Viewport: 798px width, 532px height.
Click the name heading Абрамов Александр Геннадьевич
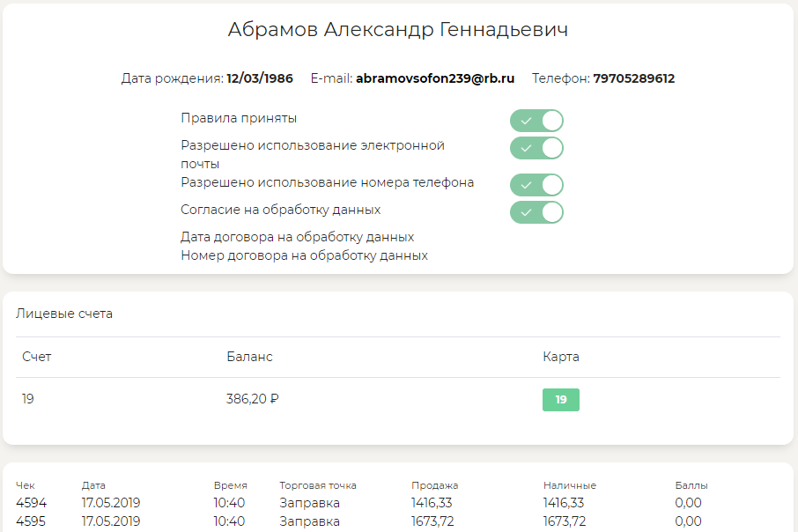(x=398, y=29)
